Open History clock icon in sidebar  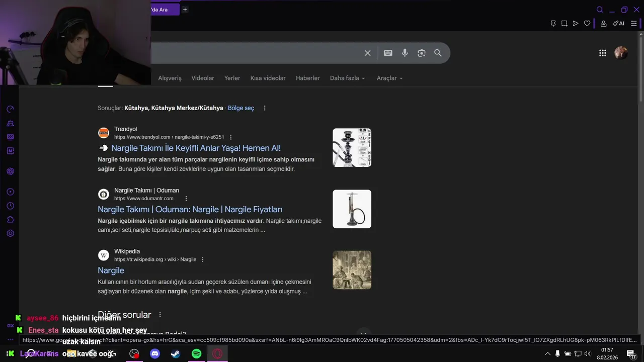point(10,206)
